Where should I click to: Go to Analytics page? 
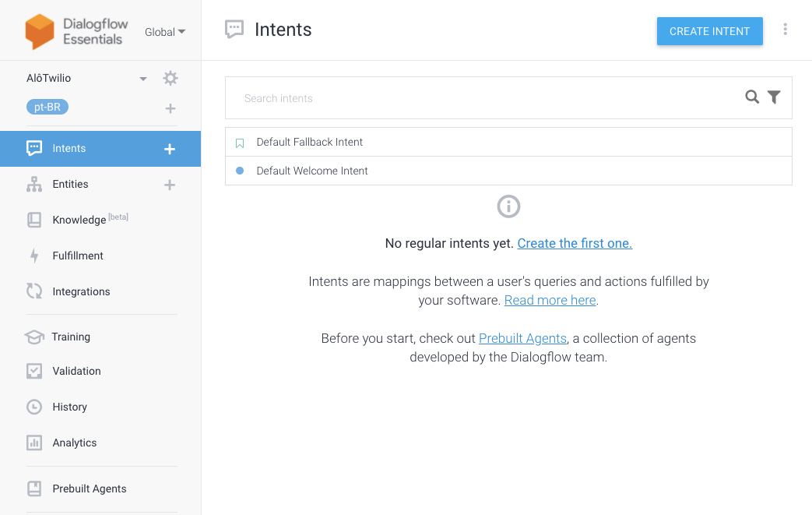(x=75, y=443)
